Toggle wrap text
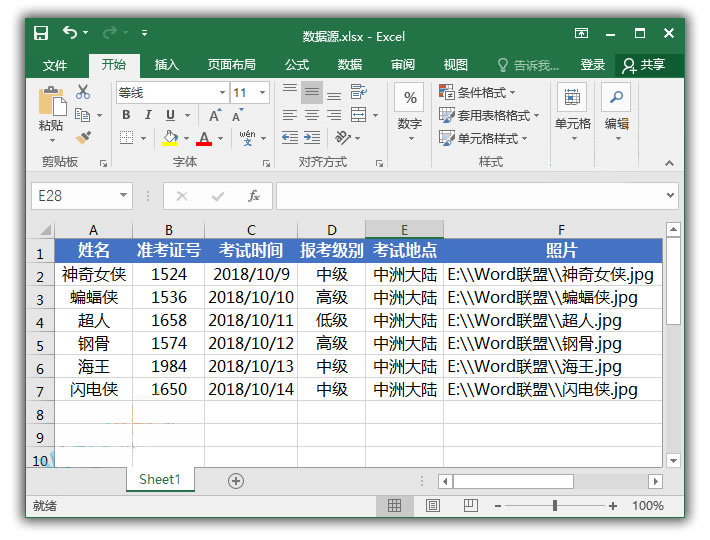Screen dimensions: 710x540 (x=359, y=92)
